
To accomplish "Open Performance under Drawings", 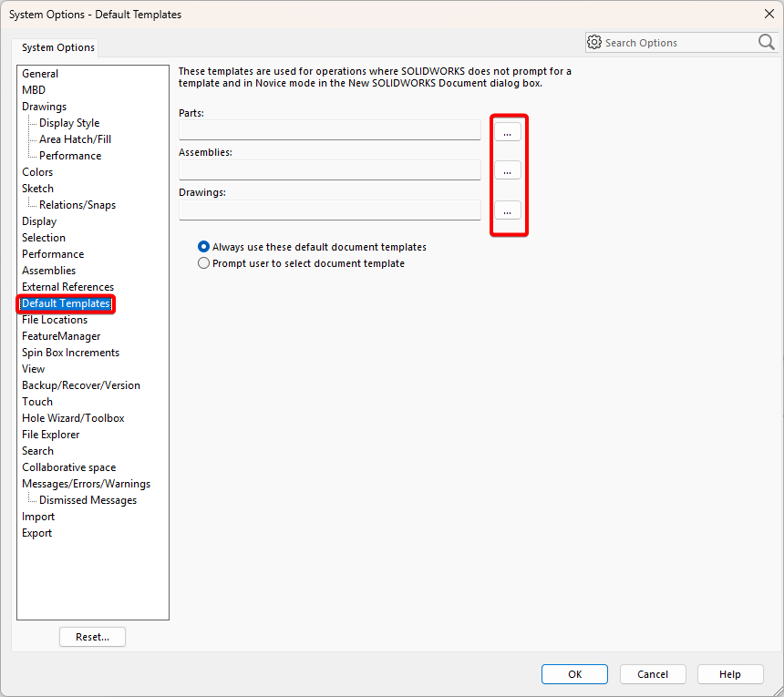I will 70,156.
